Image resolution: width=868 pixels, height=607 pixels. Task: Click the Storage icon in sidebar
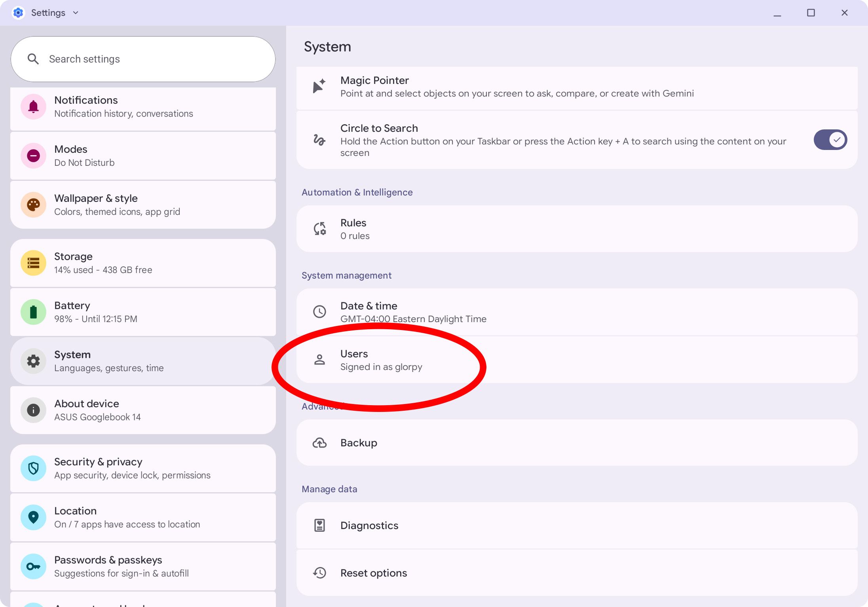(33, 263)
